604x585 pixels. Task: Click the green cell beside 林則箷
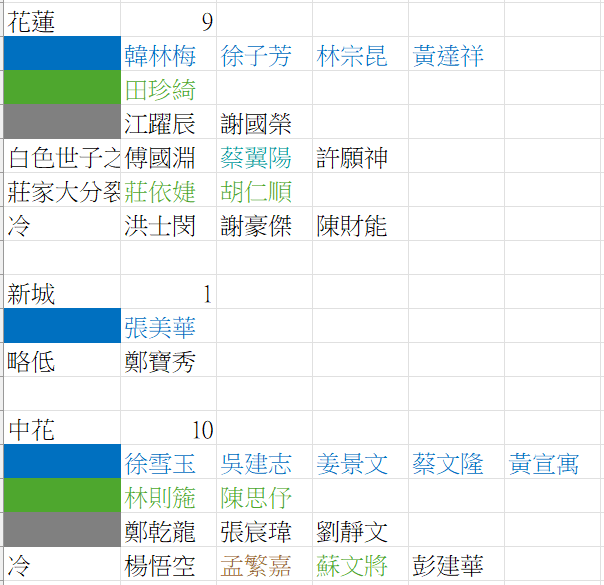tap(62, 495)
